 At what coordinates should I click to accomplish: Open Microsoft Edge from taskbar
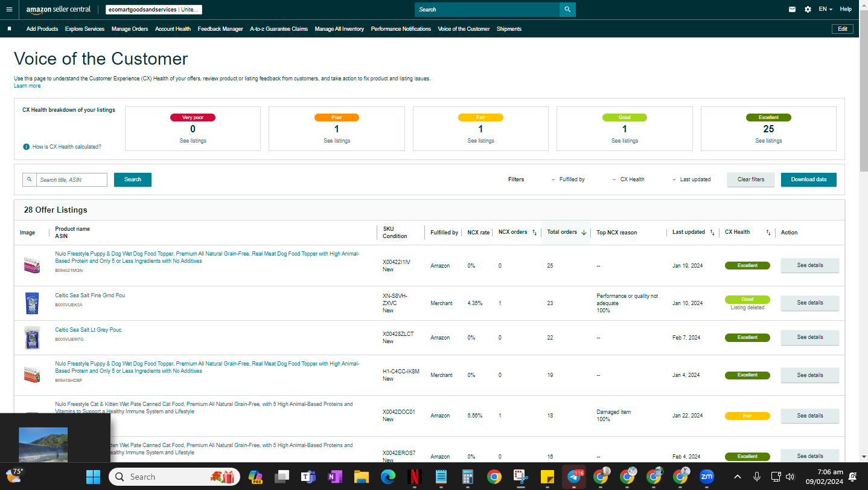coord(388,477)
